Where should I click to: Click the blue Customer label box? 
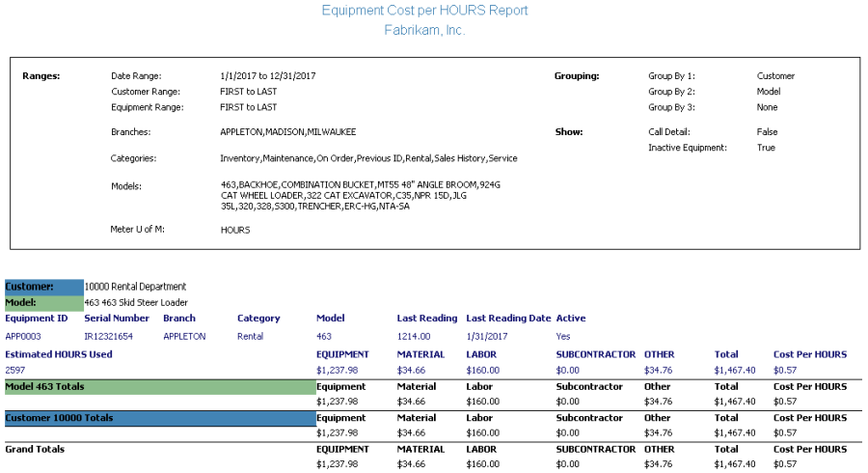click(43, 287)
